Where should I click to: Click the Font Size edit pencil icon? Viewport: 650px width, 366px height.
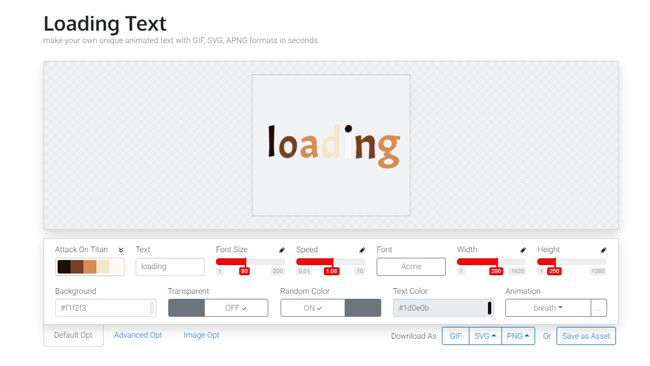pos(282,250)
